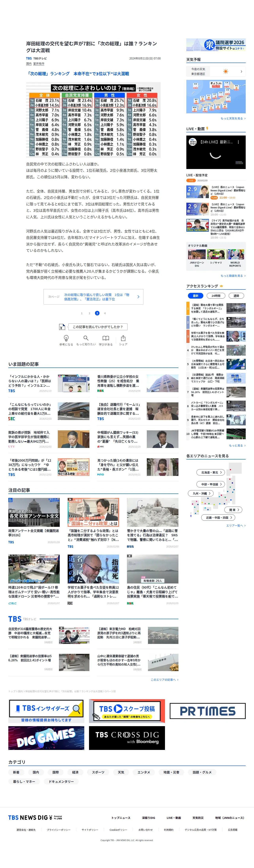Click このエリアの記事へ link

pyautogui.click(x=165, y=680)
